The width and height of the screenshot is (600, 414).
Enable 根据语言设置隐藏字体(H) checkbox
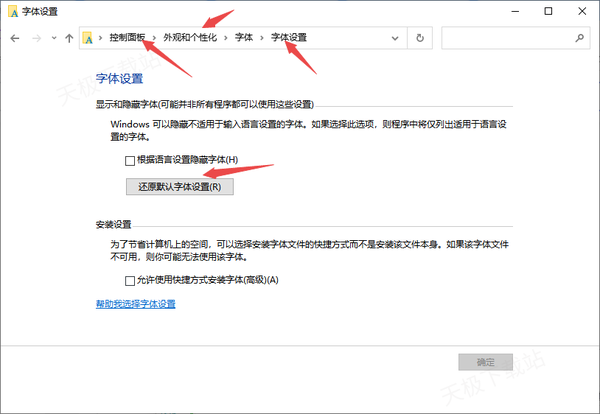[x=130, y=161]
